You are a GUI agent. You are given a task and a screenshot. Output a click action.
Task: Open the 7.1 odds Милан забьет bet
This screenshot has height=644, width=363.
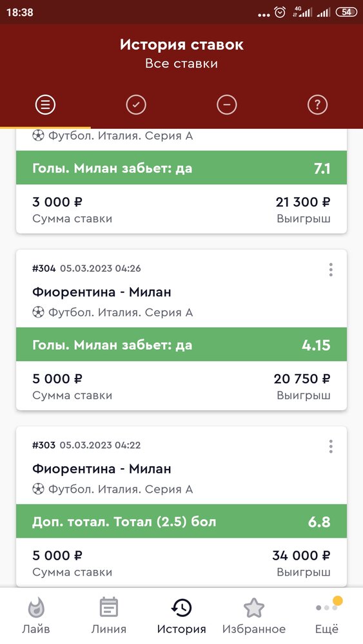(x=181, y=167)
